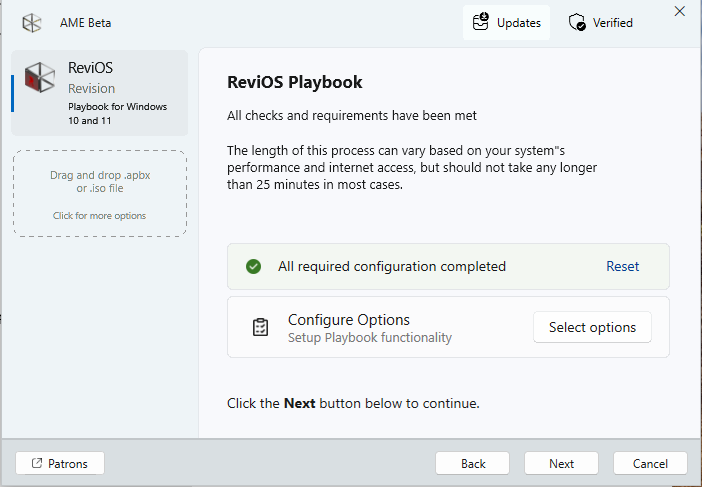Go Back to previous page
This screenshot has width=702, height=487.
point(472,463)
